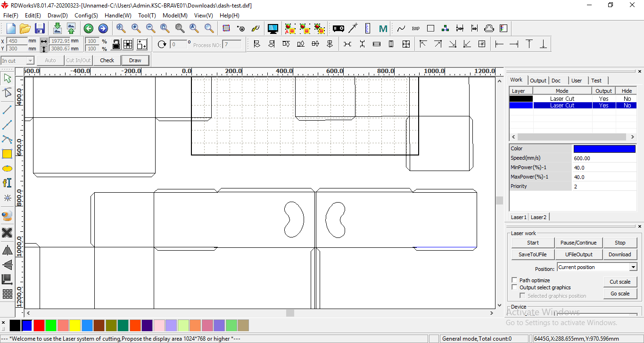Check the Output select graphics box
Screen dimensions: 644x343
coord(515,287)
